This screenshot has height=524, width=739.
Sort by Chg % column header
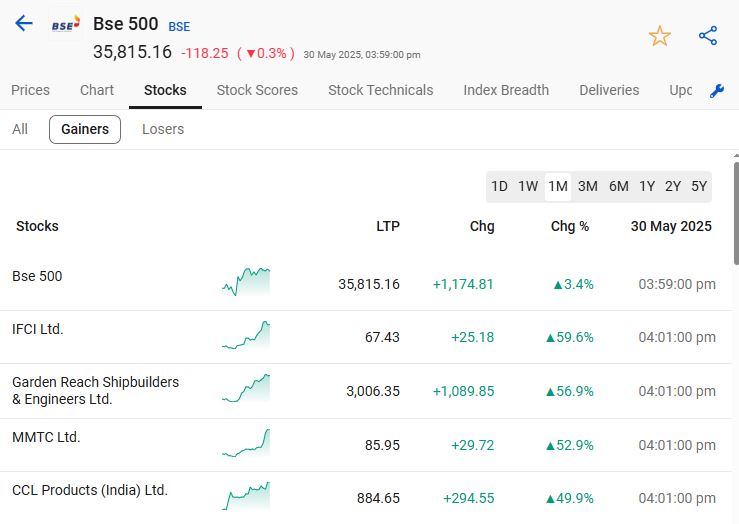pos(570,226)
